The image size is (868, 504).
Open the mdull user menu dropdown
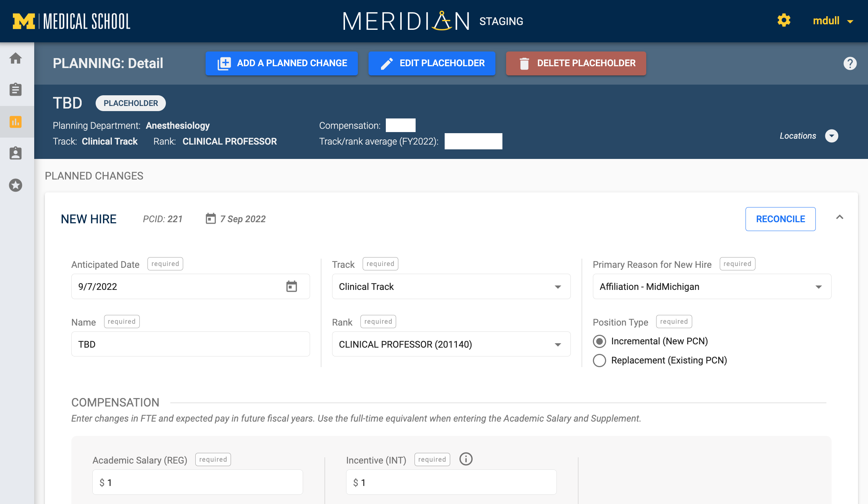coord(832,21)
